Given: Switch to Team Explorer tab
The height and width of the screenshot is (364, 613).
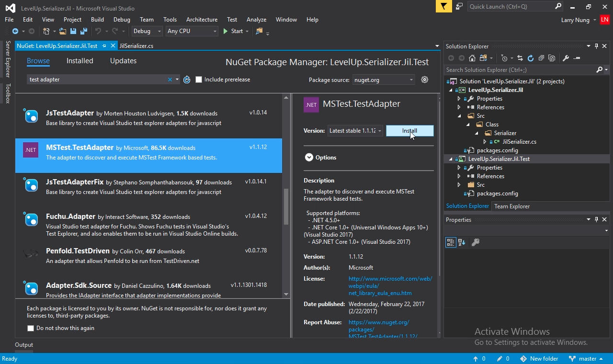Looking at the screenshot, I should pos(512,206).
